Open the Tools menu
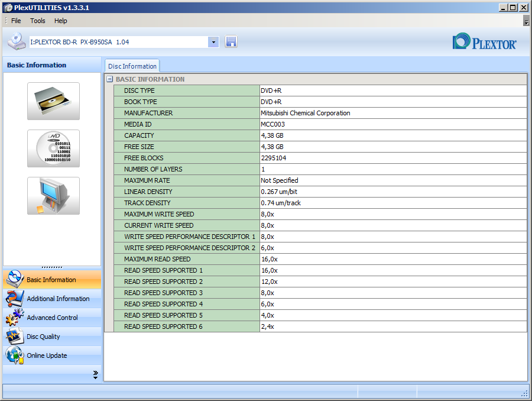Screen dimensions: 532x401 tap(38, 21)
